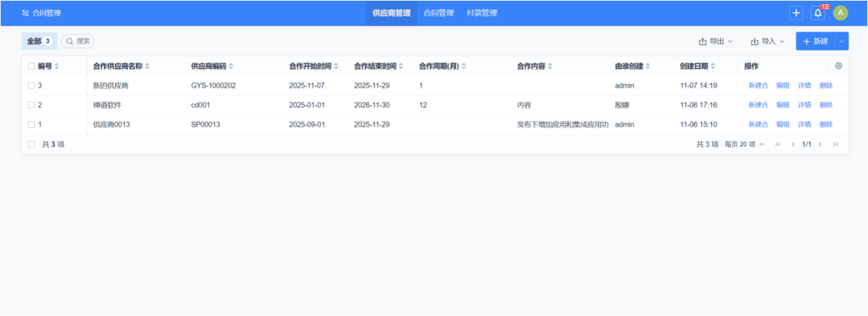Click the 合同管理 app menu icon
The image size is (868, 316).
pos(26,13)
